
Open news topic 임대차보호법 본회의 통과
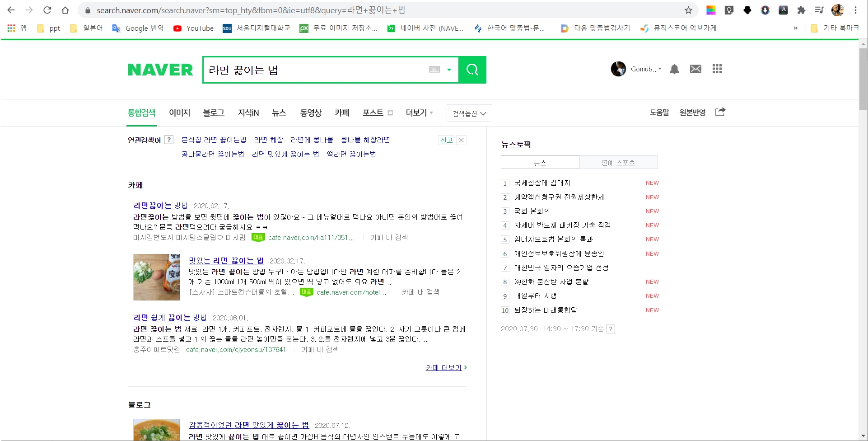tap(554, 239)
